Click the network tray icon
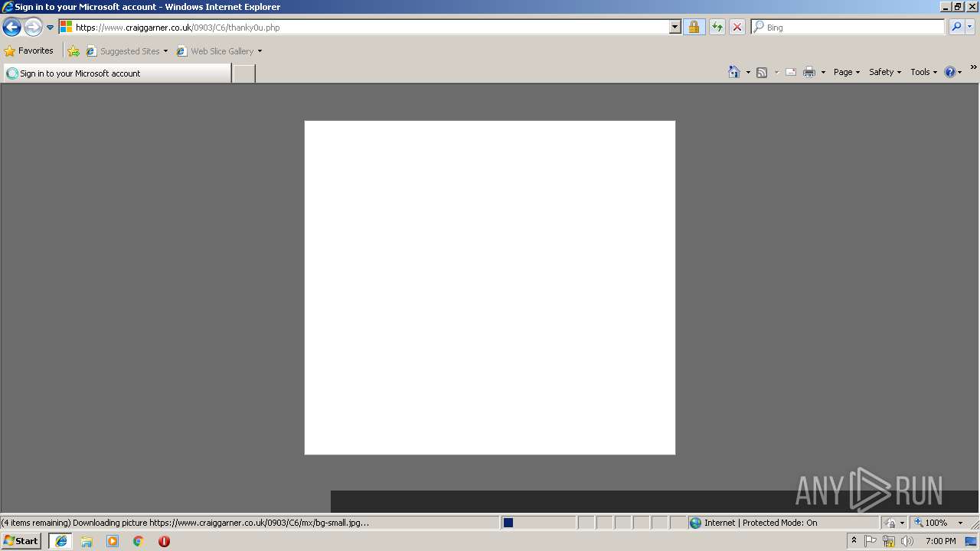The width and height of the screenshot is (980, 551). pos(889,541)
